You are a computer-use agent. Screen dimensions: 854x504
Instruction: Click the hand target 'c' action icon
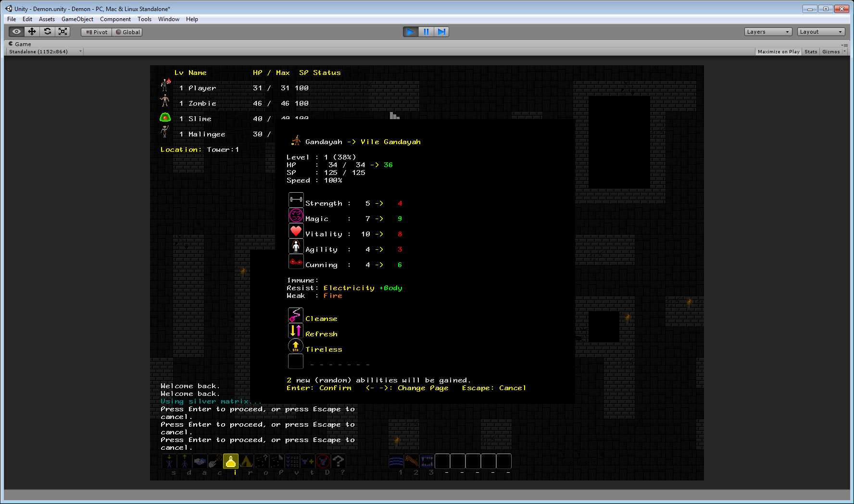(215, 461)
